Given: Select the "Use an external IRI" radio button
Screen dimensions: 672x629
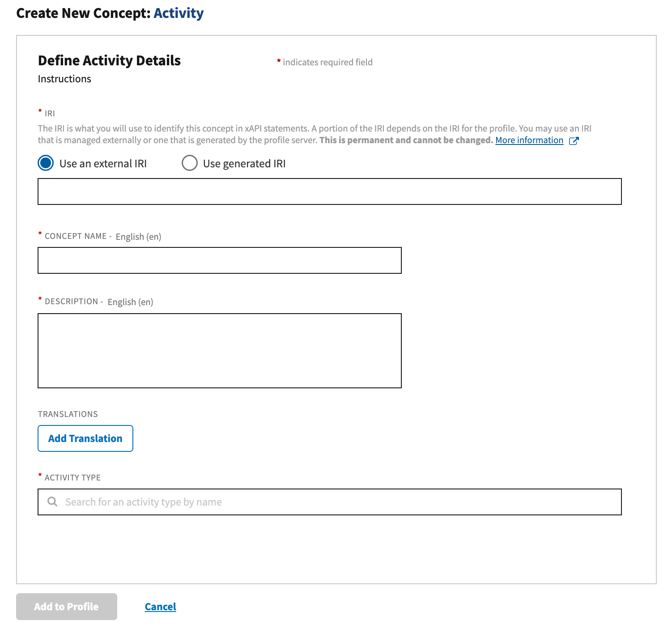Looking at the screenshot, I should (46, 163).
